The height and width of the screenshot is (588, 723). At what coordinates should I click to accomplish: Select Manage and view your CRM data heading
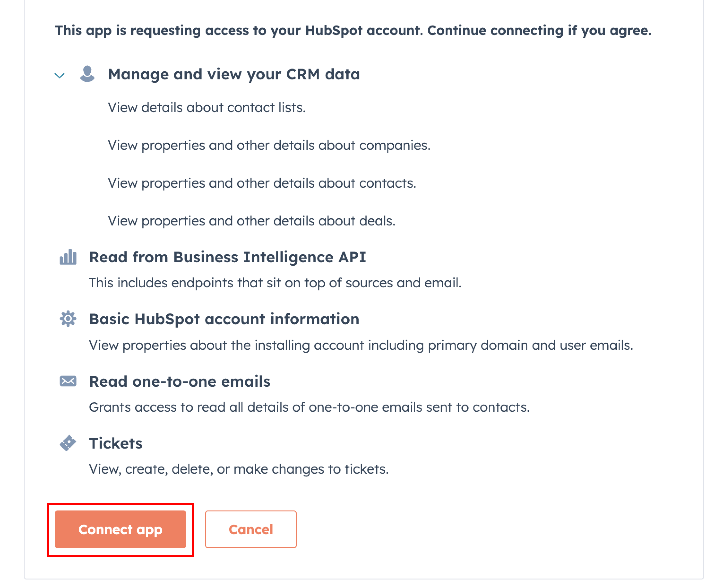[x=234, y=74]
